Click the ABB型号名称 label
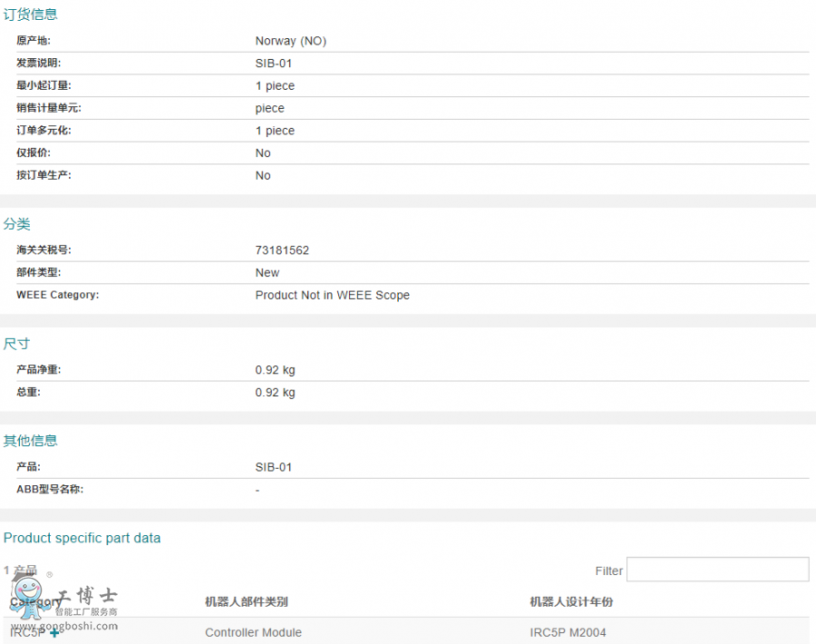The height and width of the screenshot is (644, 816). [x=50, y=490]
